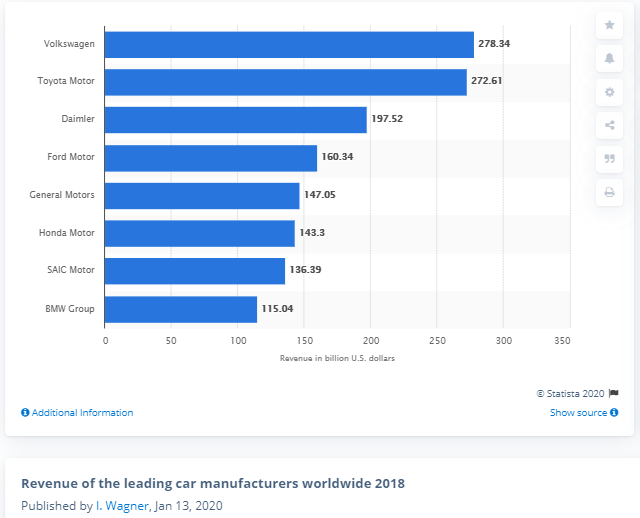Click the Statista 2020 copyright text

570,394
